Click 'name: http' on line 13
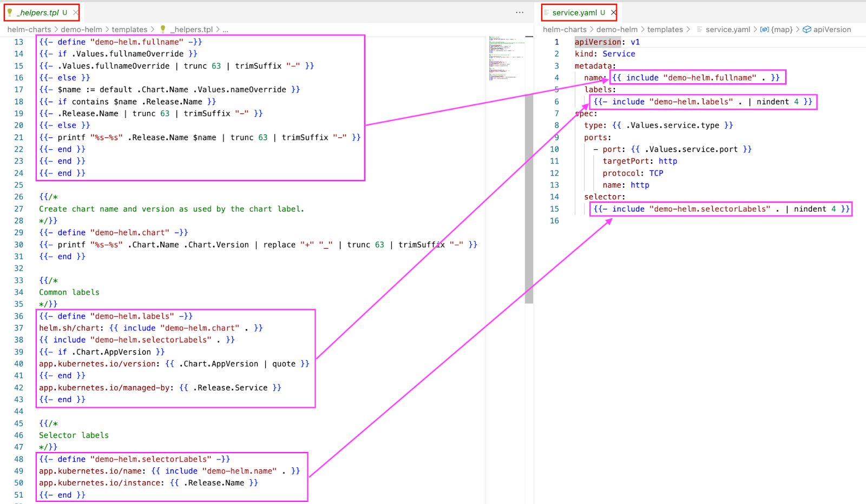Image resolution: width=866 pixels, height=504 pixels. (x=626, y=185)
